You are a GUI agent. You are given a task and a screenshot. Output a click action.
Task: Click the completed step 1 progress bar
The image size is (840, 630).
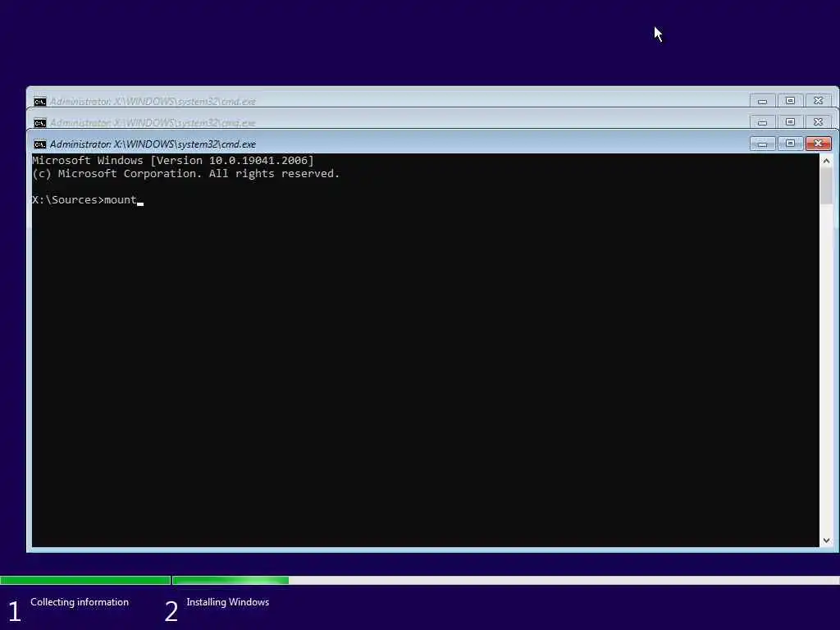tap(85, 580)
